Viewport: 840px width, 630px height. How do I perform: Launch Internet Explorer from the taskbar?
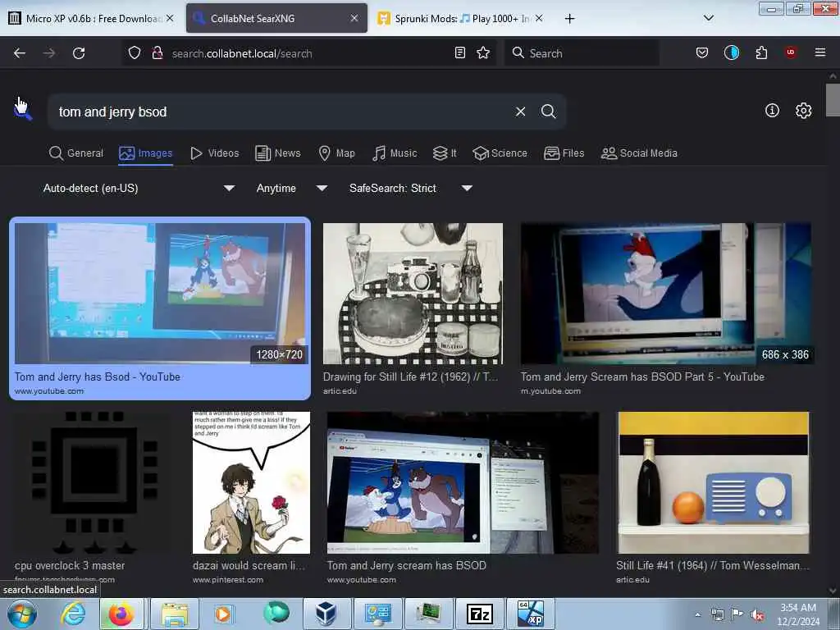[x=73, y=614]
